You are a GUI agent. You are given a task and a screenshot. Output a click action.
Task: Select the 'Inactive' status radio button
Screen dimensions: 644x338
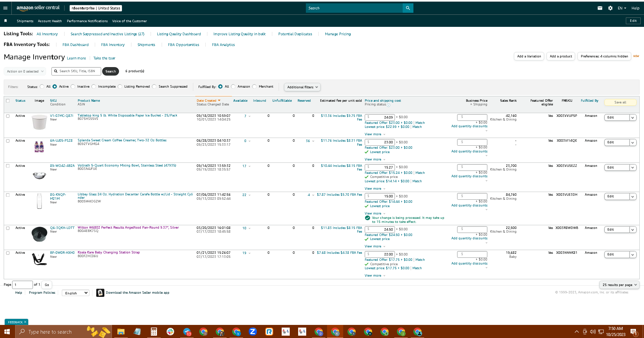click(73, 87)
